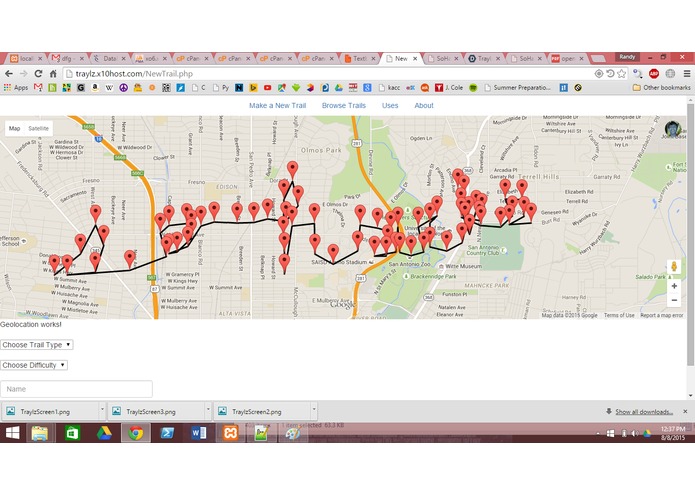Click the Make a New Trail link

(x=277, y=105)
